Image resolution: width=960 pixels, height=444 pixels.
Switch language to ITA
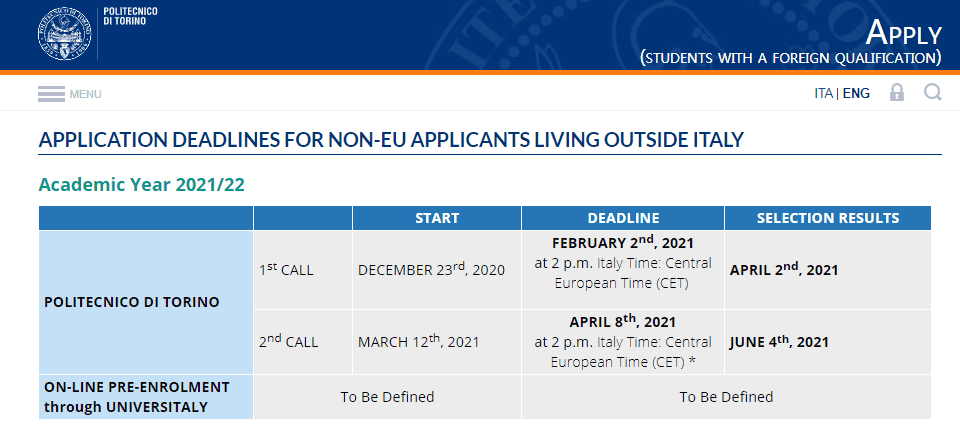[823, 94]
